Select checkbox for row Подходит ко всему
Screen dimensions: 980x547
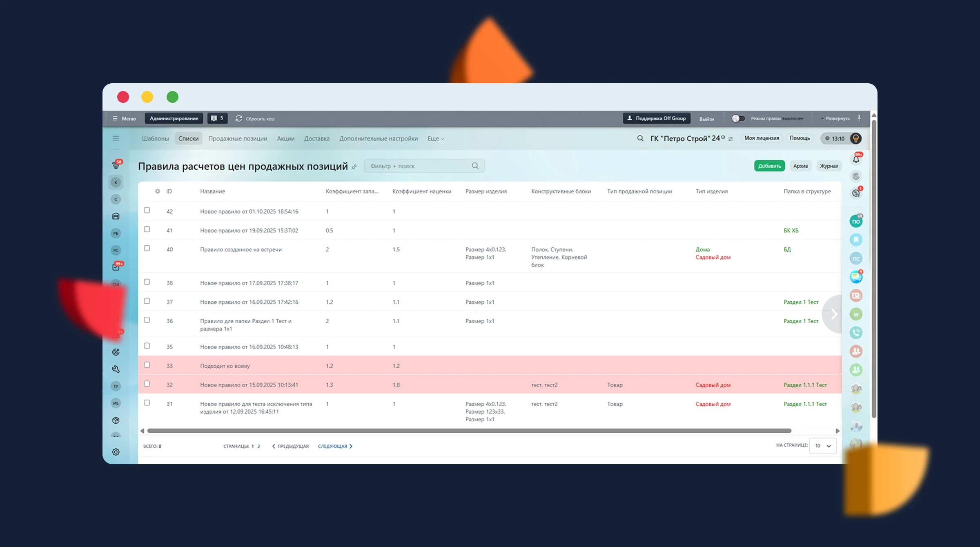tap(147, 365)
